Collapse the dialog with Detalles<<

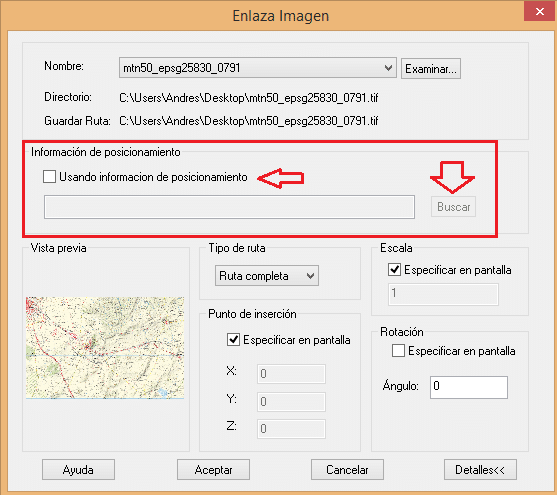[x=480, y=470]
